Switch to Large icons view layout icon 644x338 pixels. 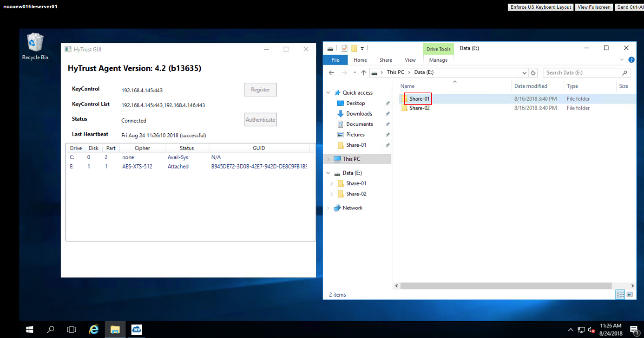point(630,294)
